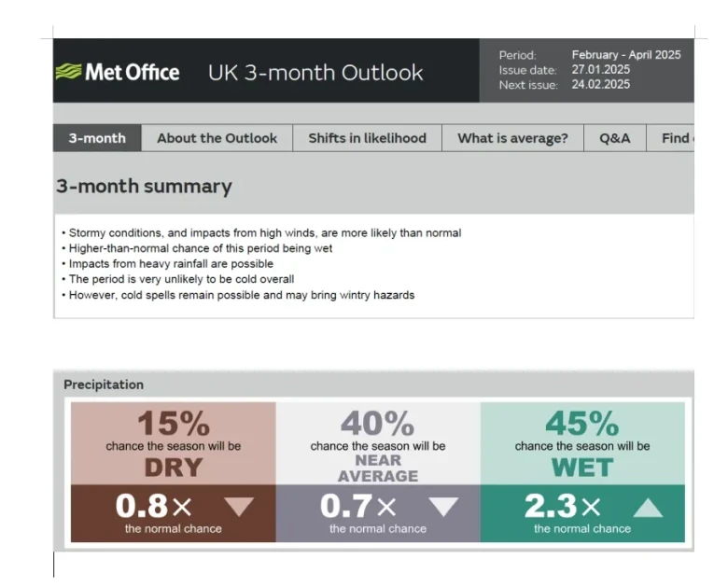
Task: Click the 3-month summary heading
Action: pos(144,187)
